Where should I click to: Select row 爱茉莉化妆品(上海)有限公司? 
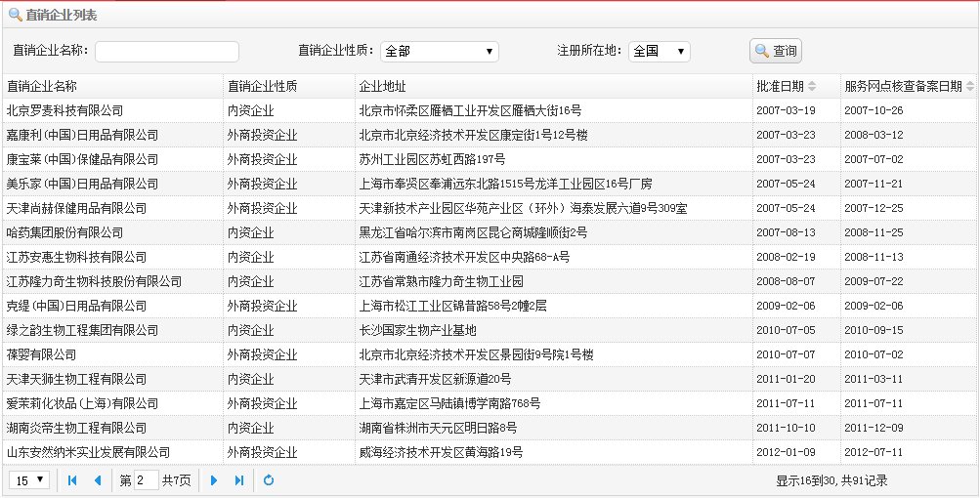[x=489, y=403]
